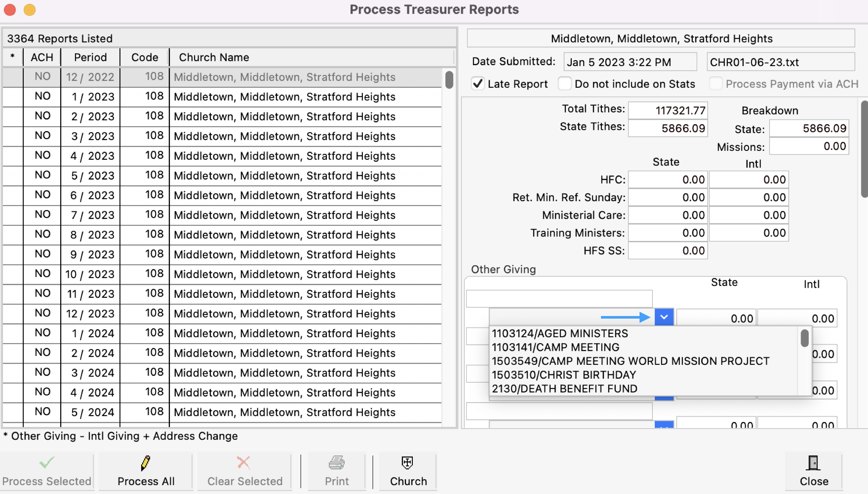Screen dimensions: 868x494
Task: Click the Missions breakdown value field
Action: click(x=808, y=146)
